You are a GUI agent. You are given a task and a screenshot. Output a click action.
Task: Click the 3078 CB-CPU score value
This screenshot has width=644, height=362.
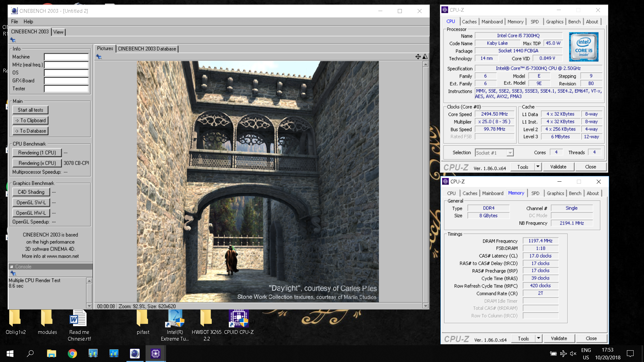point(76,163)
